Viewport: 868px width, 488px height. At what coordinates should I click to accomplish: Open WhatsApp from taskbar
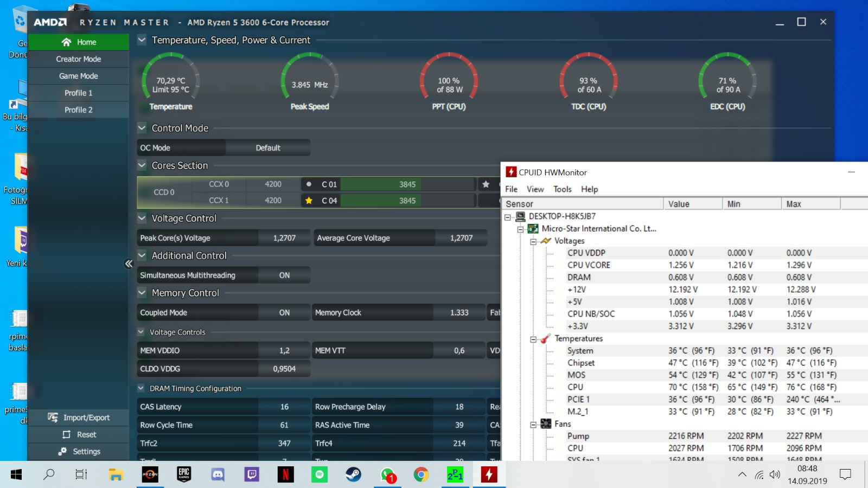[387, 475]
